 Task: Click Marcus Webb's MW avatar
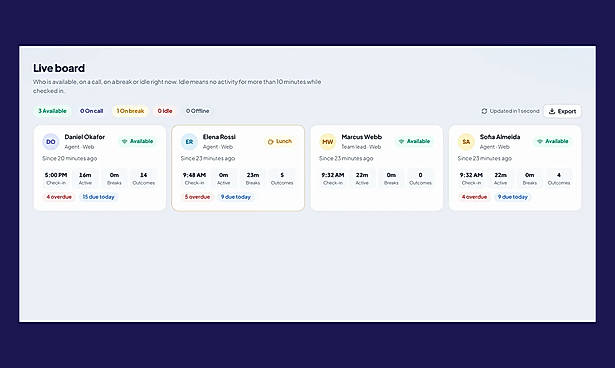click(328, 142)
